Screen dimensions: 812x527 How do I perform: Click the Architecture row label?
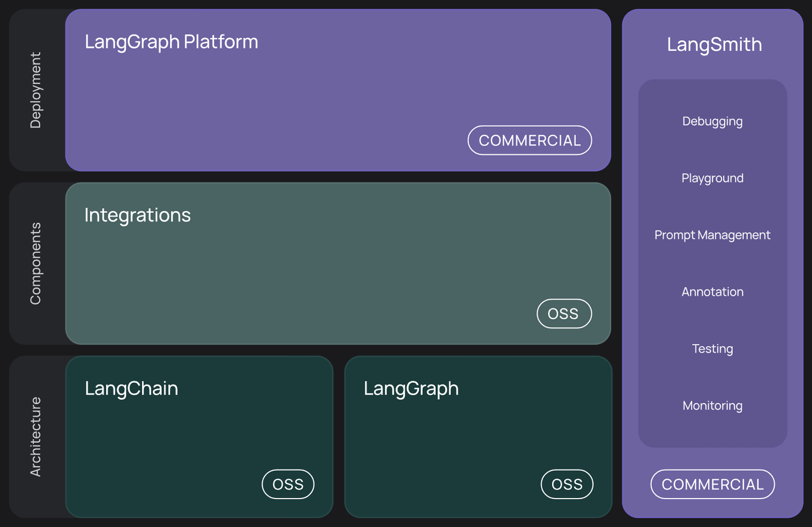click(x=35, y=437)
